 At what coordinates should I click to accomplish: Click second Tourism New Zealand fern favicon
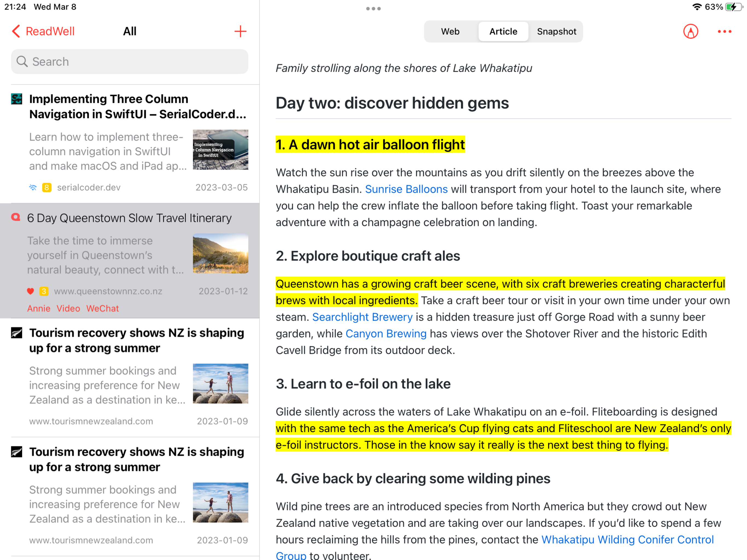[x=17, y=451]
